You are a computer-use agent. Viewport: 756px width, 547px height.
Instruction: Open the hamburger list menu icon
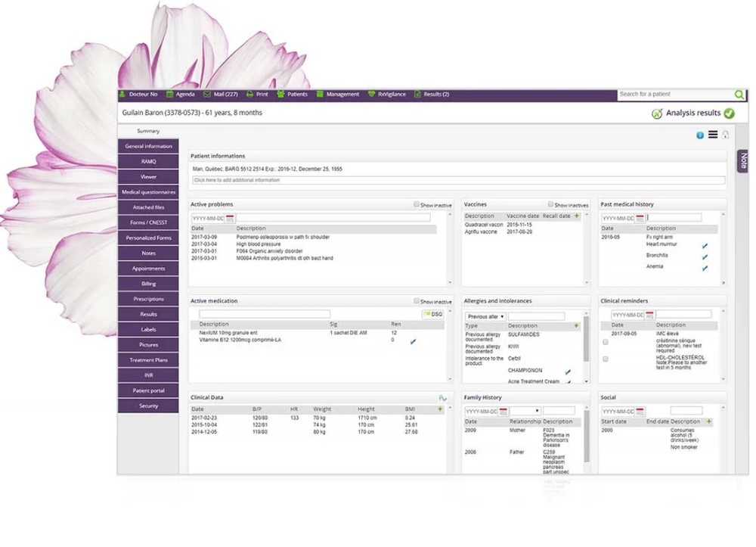713,135
